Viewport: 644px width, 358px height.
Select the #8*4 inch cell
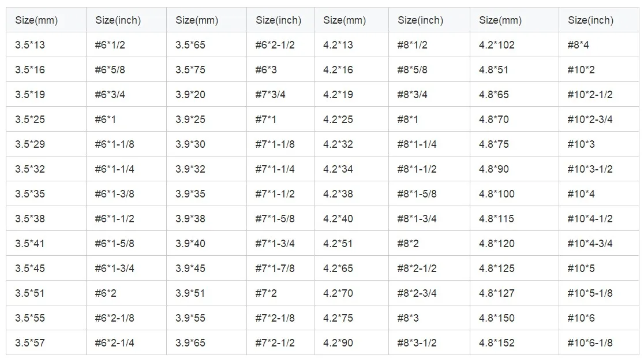(578, 45)
